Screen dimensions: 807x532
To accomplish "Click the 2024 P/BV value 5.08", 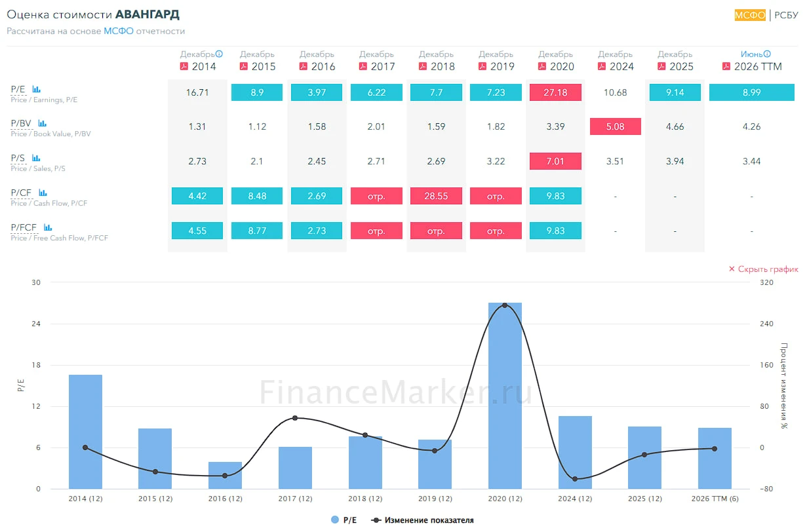I will tap(615, 126).
